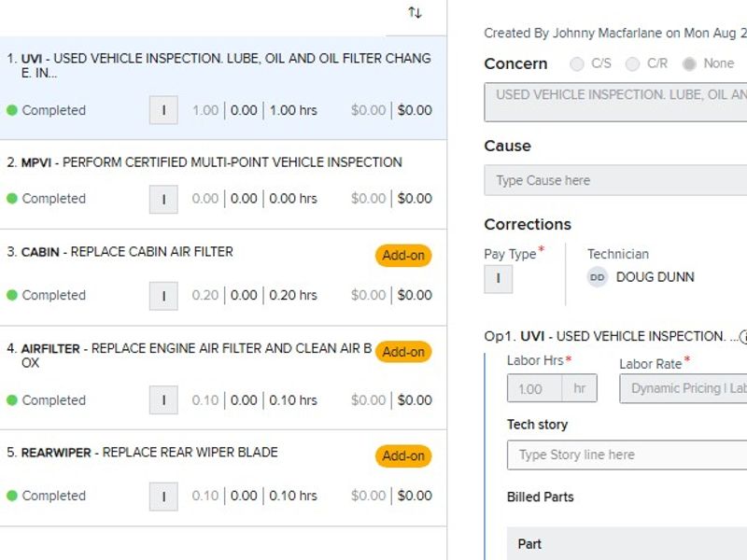Click the Tech story input field
The image size is (747, 560).
pos(626,455)
